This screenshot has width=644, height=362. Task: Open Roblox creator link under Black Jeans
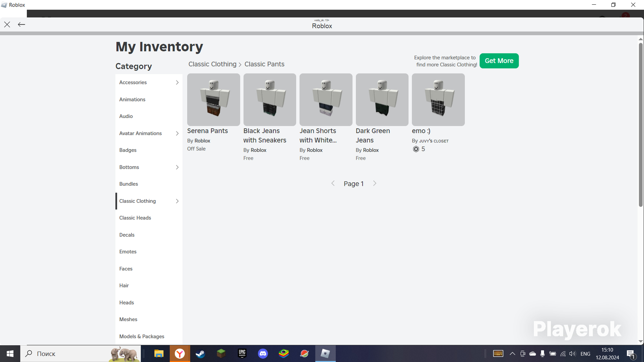[259, 150]
